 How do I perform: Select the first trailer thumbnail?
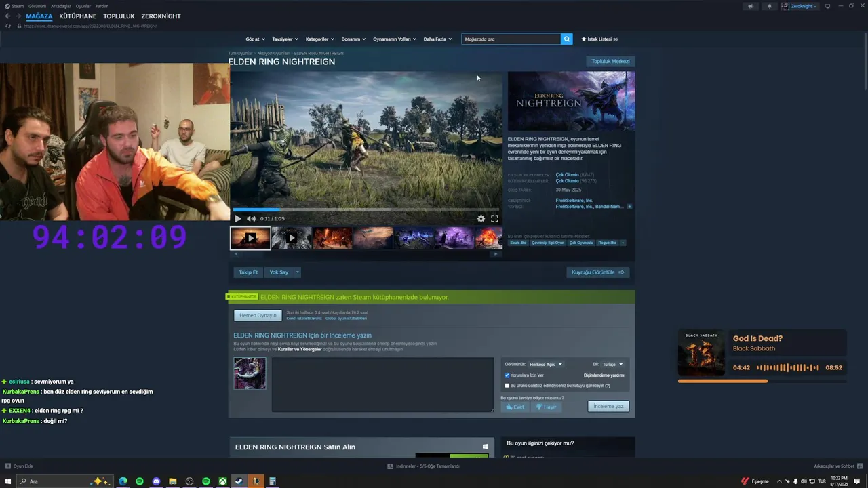click(x=250, y=238)
